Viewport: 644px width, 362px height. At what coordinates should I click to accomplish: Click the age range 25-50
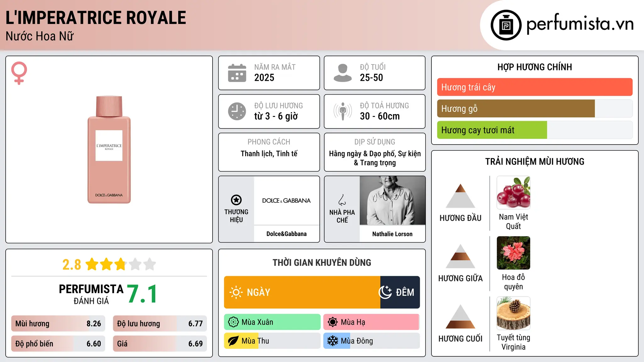click(x=371, y=78)
